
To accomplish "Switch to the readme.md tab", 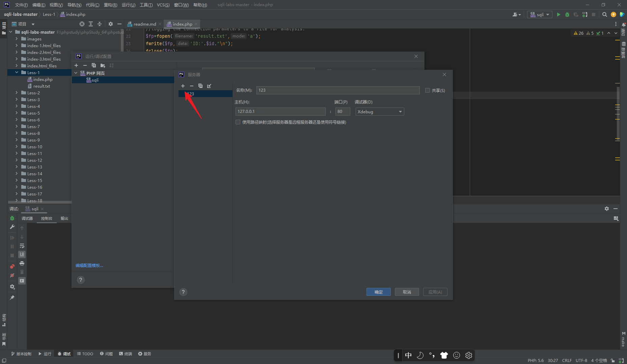I will pos(144,24).
